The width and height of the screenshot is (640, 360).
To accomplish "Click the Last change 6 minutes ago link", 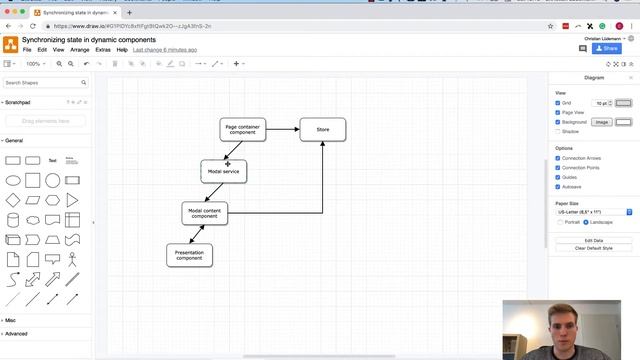I will coord(165,50).
